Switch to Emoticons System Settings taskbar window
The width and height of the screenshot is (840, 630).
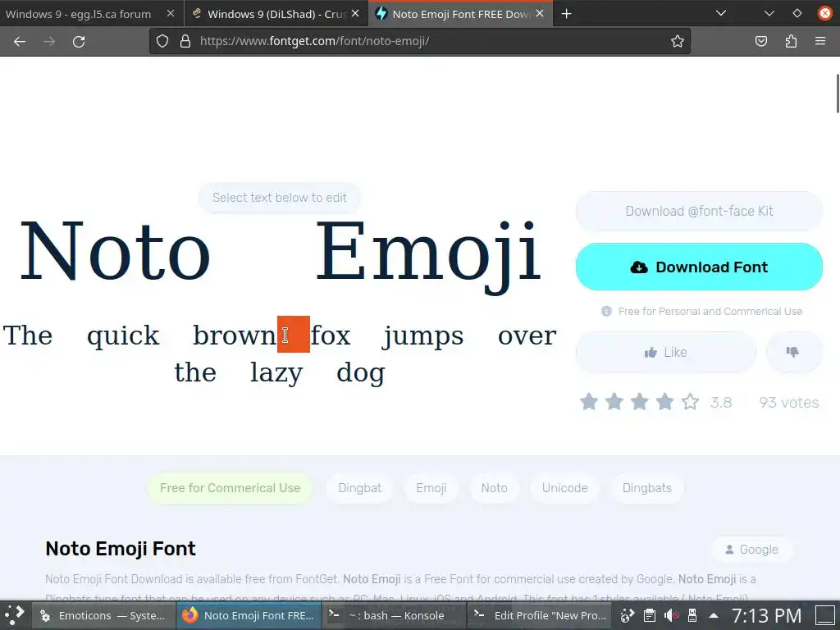click(x=104, y=615)
